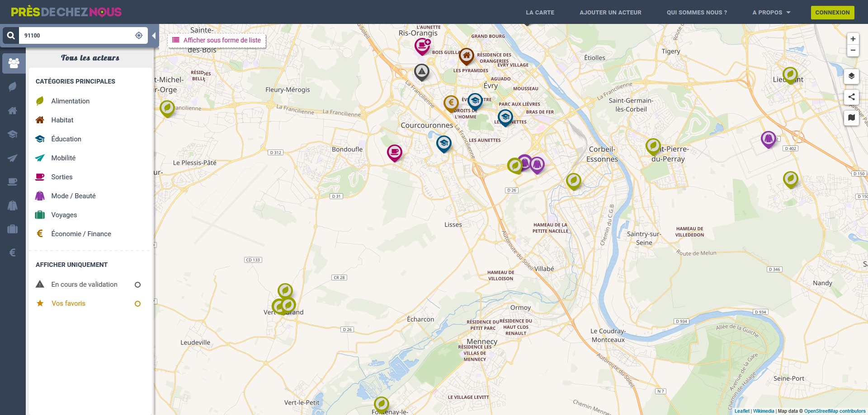Viewport: 868px width, 415px height.
Task: Click the gray warning marker near Ris-Orangis
Action: [422, 72]
